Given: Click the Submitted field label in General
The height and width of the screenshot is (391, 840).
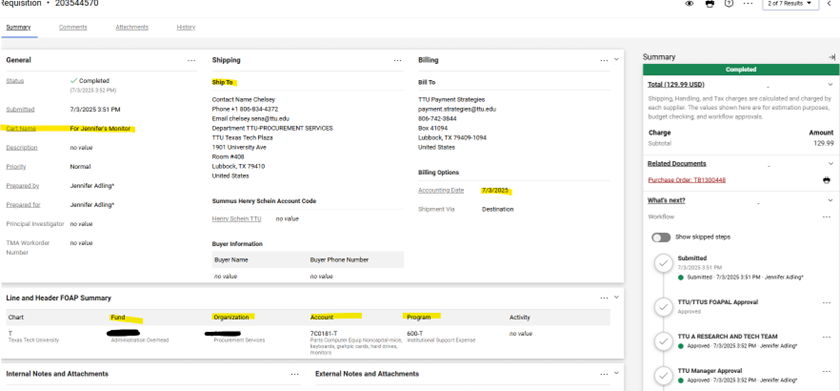Looking at the screenshot, I should (20, 109).
